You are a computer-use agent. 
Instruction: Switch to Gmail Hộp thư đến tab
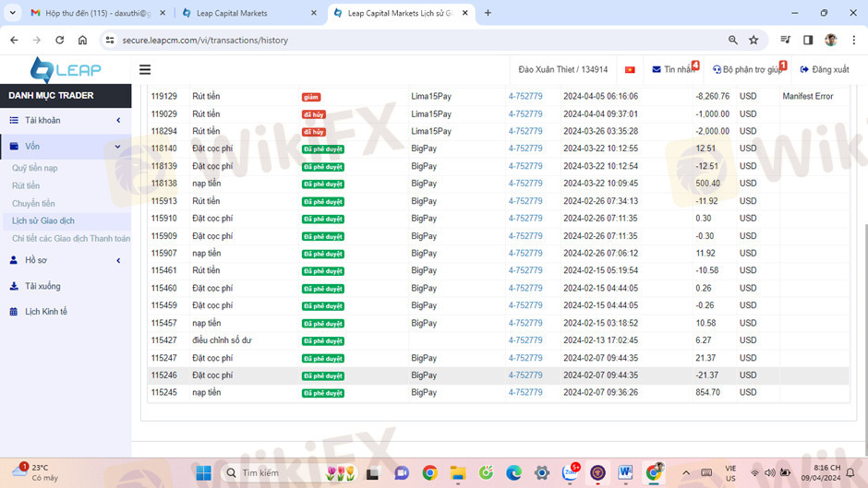[92, 13]
